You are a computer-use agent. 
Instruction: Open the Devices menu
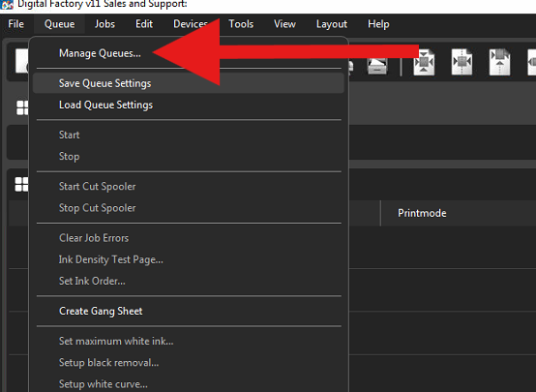click(x=191, y=24)
